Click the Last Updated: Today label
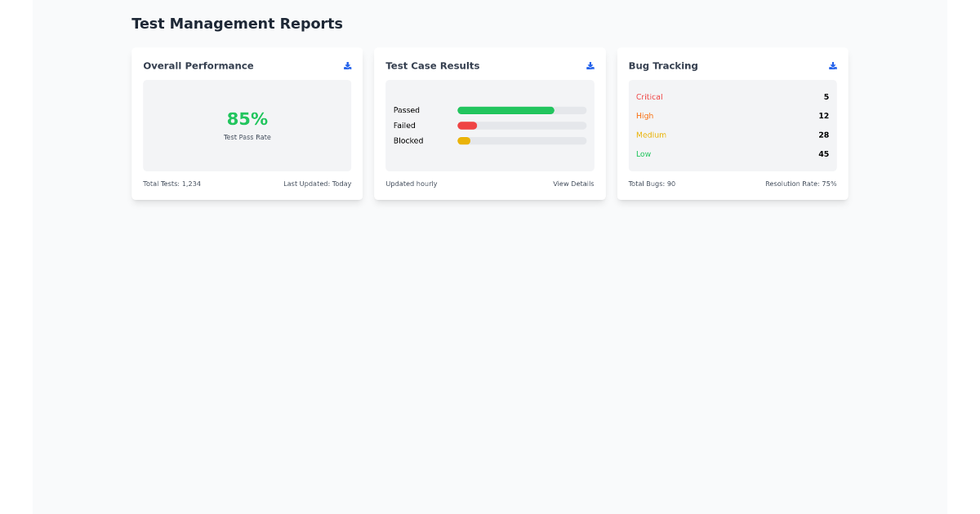980x514 pixels. [x=318, y=184]
